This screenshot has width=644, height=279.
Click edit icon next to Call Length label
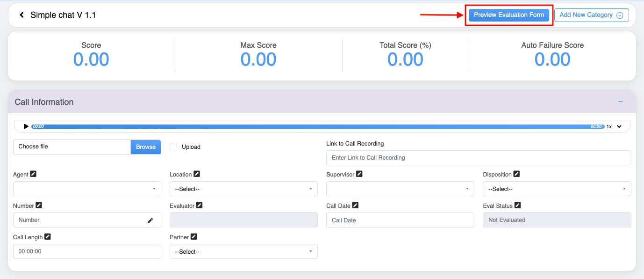(47, 237)
